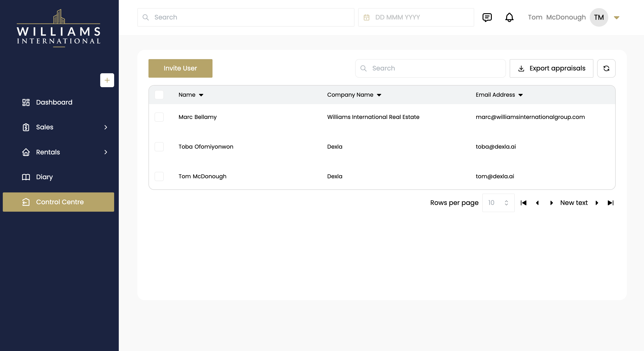Click the TM user avatar
This screenshot has width=644, height=351.
(599, 17)
